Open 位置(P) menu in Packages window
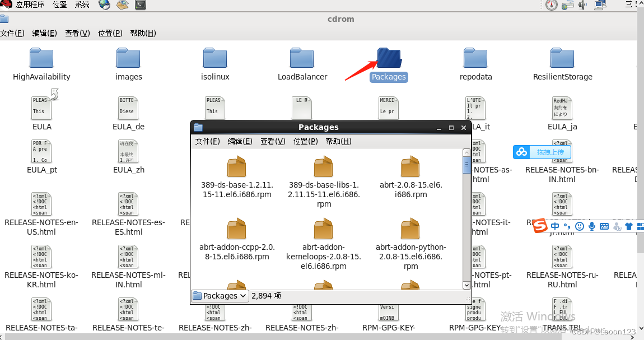 [305, 141]
